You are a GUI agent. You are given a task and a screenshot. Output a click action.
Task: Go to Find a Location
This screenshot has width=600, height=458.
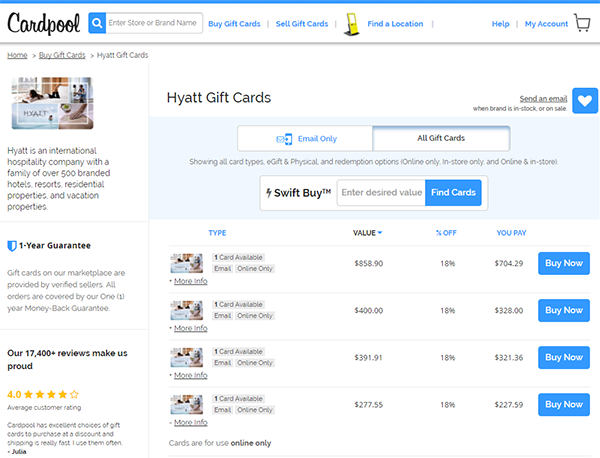click(395, 24)
